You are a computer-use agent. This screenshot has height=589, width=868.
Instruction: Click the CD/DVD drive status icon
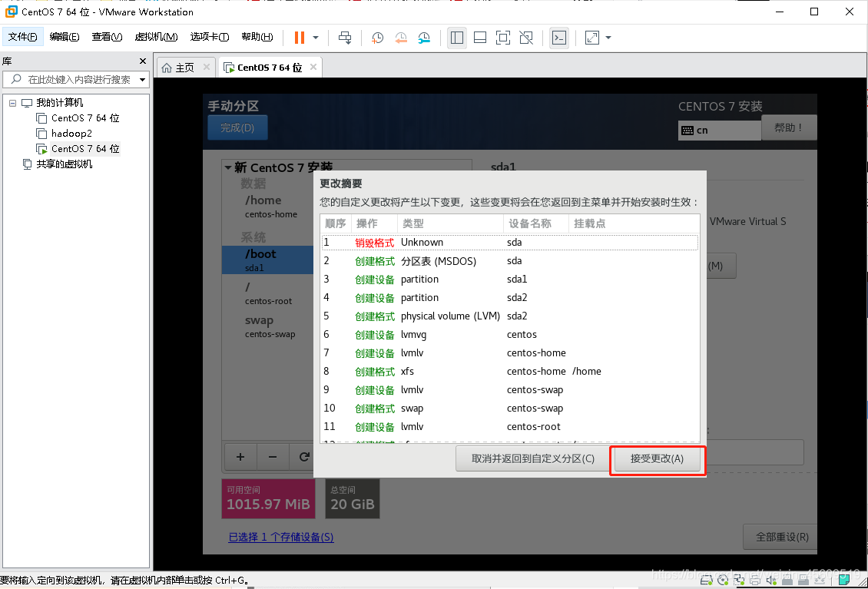723,580
